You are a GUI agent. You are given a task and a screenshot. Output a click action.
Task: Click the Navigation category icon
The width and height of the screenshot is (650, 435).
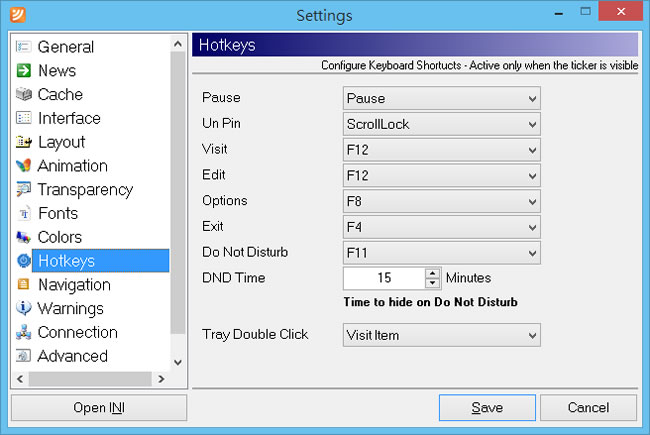pyautogui.click(x=24, y=284)
